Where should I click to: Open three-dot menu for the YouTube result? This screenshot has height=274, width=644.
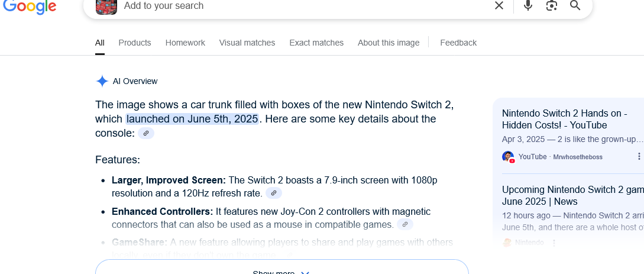(x=639, y=156)
